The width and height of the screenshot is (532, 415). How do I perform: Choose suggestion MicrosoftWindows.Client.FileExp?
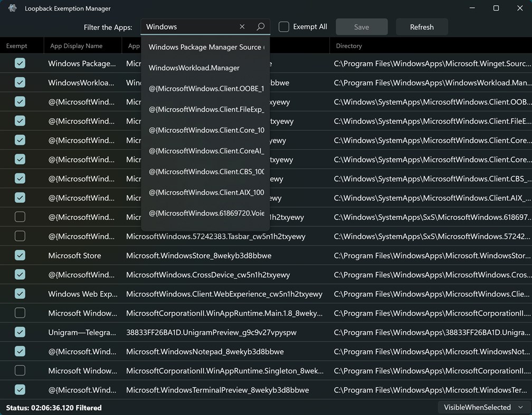click(x=206, y=109)
